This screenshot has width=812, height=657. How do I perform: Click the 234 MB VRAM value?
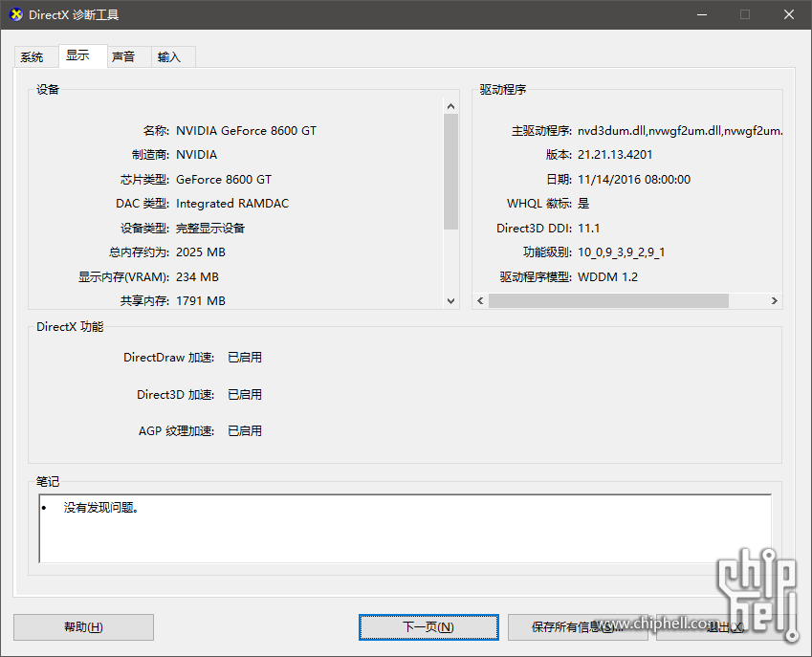pyautogui.click(x=197, y=277)
